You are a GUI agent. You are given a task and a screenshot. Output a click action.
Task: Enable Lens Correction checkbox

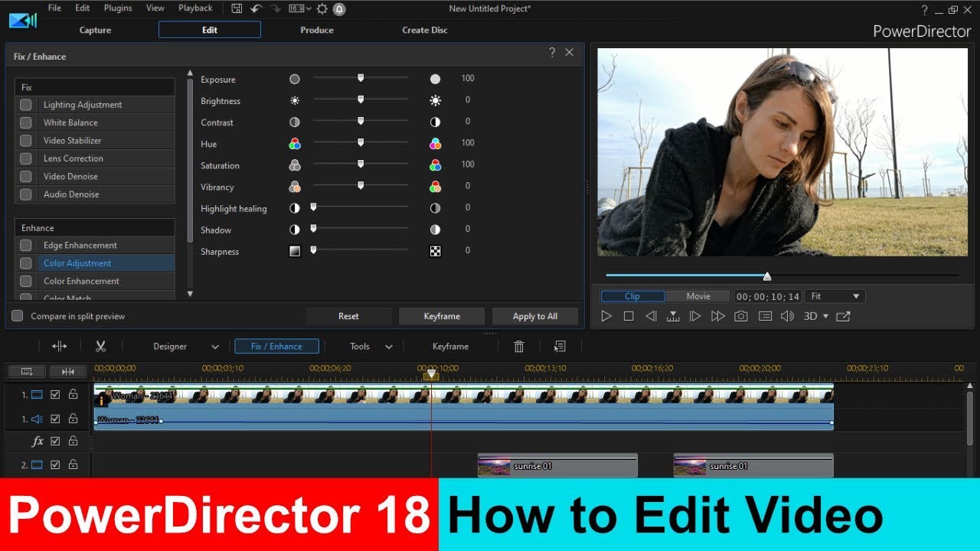point(26,158)
